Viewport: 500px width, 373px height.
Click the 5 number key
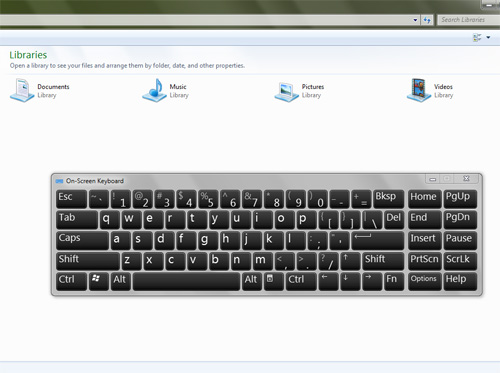(208, 199)
